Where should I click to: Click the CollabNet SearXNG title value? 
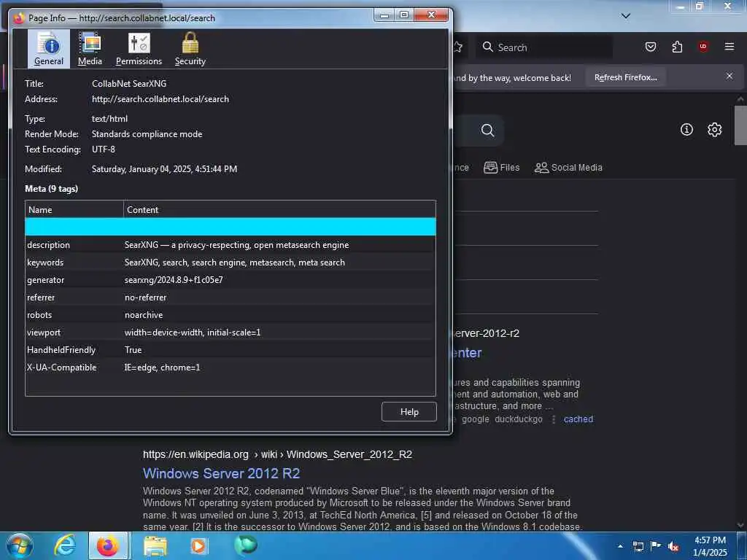(129, 83)
